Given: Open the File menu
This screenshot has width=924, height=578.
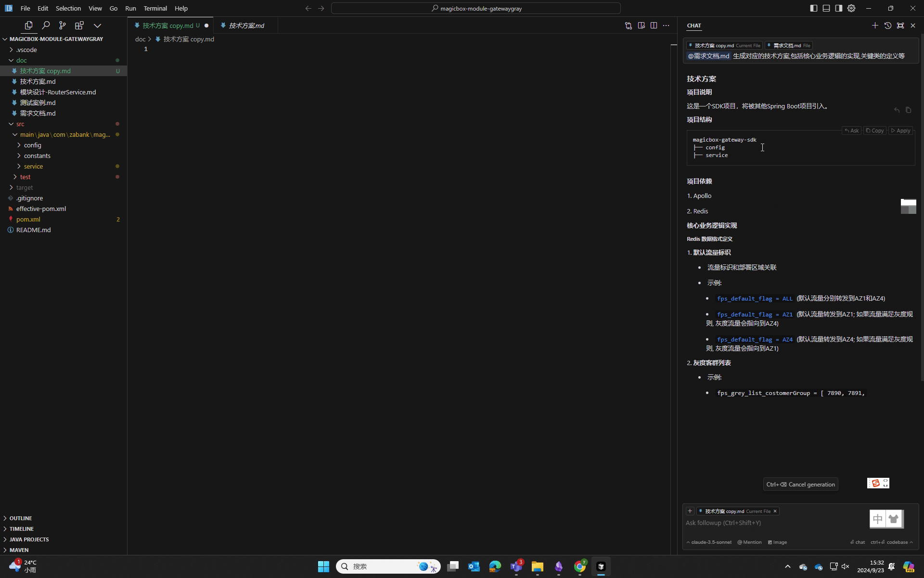Looking at the screenshot, I should pyautogui.click(x=25, y=8).
